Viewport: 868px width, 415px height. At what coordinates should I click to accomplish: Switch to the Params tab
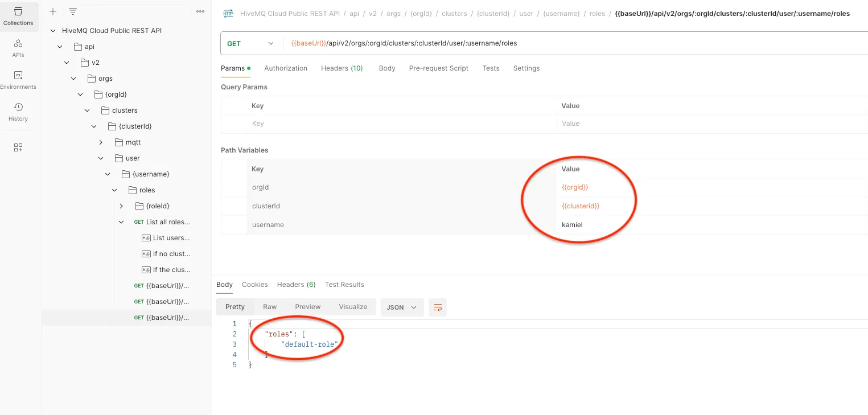[x=235, y=68]
